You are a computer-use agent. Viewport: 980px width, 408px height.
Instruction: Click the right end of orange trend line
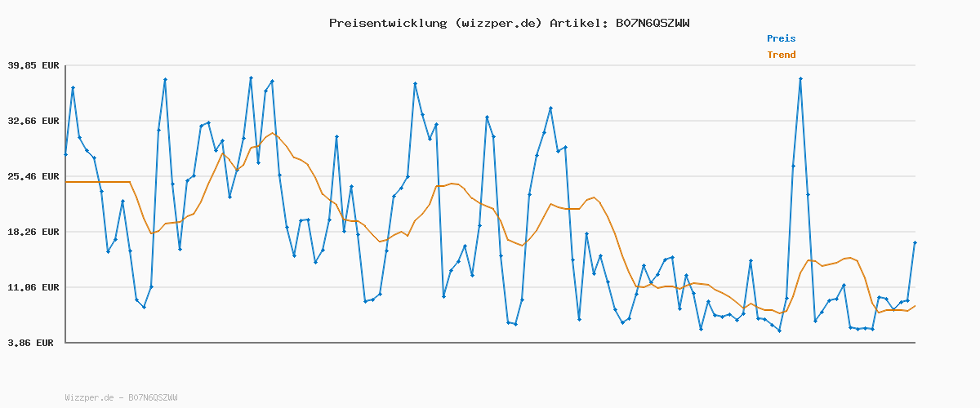click(x=915, y=306)
